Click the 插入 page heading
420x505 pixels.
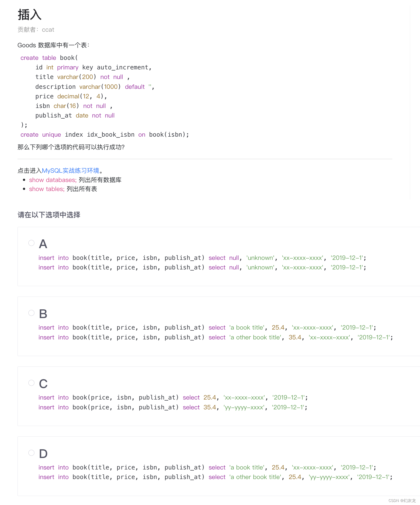(29, 14)
